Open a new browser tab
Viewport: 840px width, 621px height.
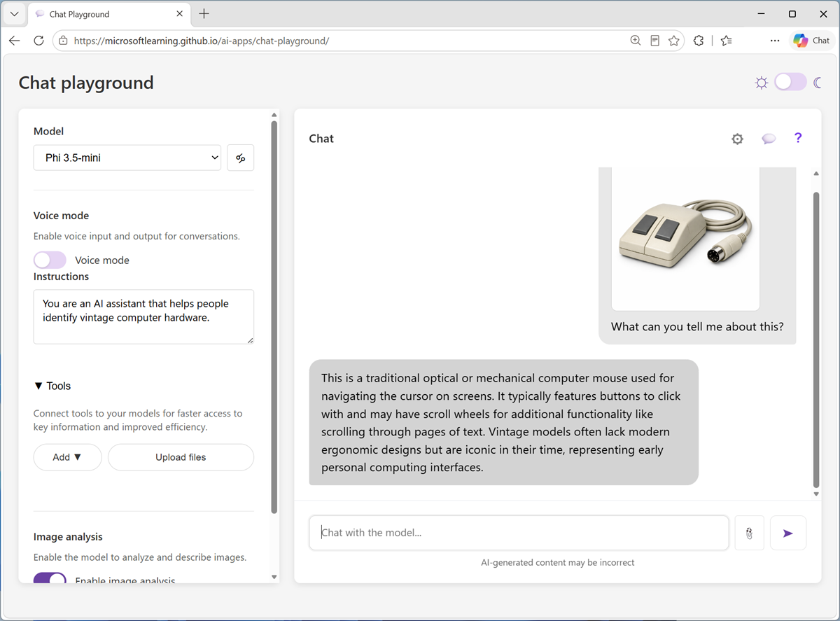point(204,13)
